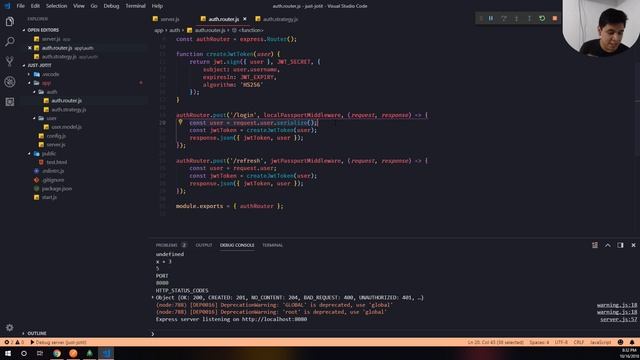Open notifications bell in status bar
The width and height of the screenshot is (640, 360).
click(x=632, y=342)
